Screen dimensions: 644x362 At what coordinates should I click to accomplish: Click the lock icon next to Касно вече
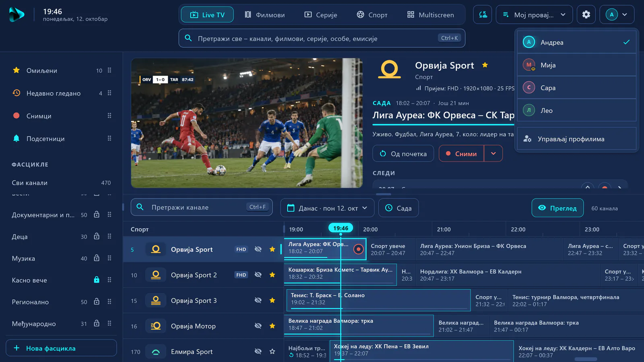point(97,280)
